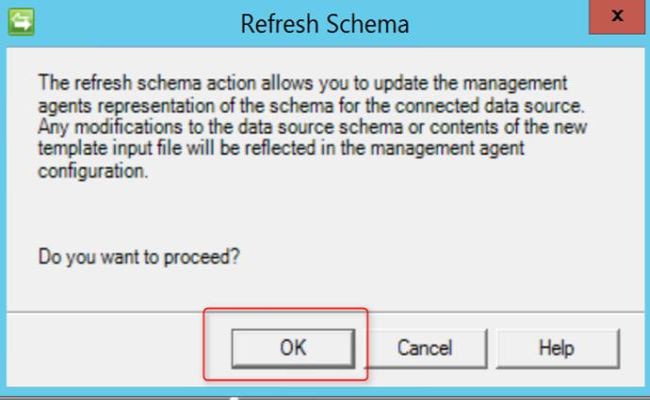This screenshot has width=650, height=400.
Task: Click the "Refresh Schema" title text
Action: (324, 23)
